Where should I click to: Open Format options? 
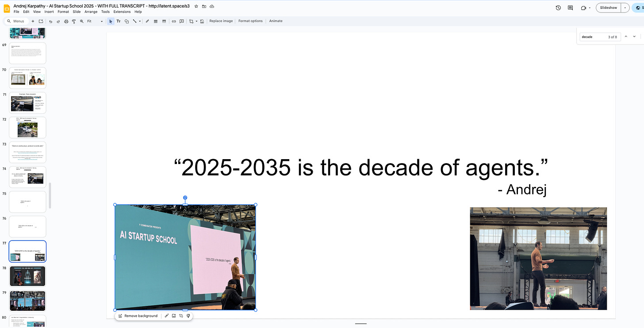pos(250,21)
